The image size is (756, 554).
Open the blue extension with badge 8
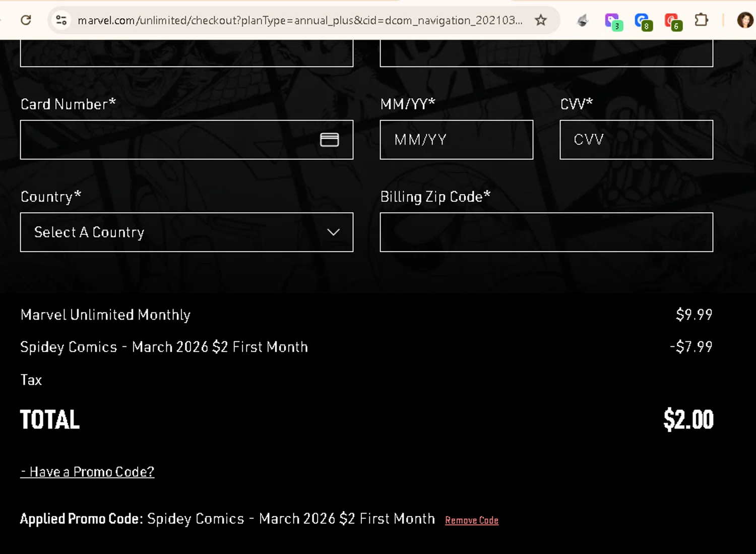point(643,21)
